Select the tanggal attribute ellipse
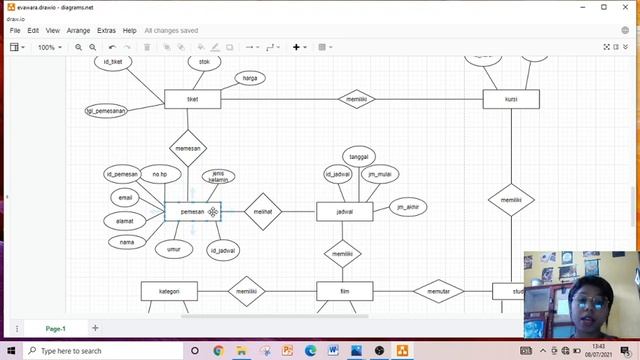 (359, 157)
